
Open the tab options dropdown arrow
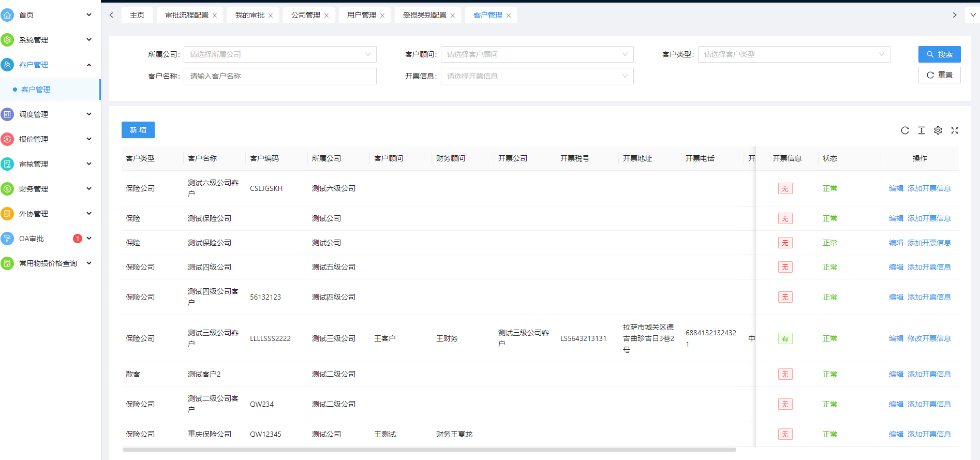[973, 15]
